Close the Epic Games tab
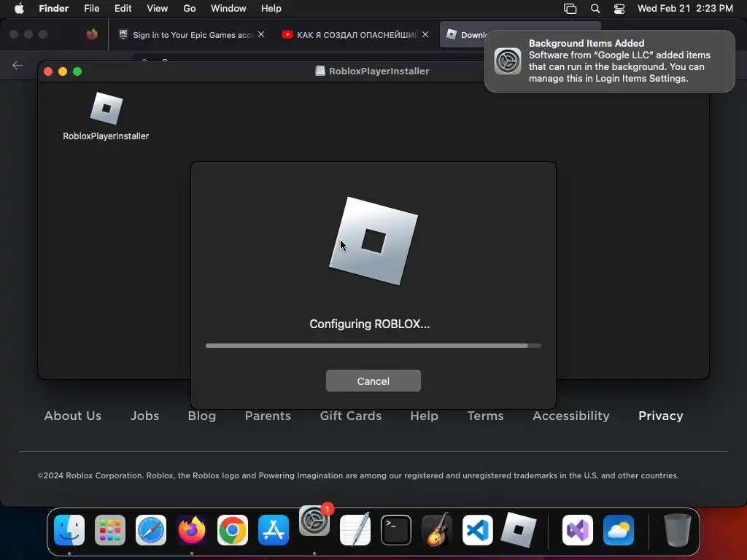Image resolution: width=747 pixels, height=560 pixels. [261, 34]
